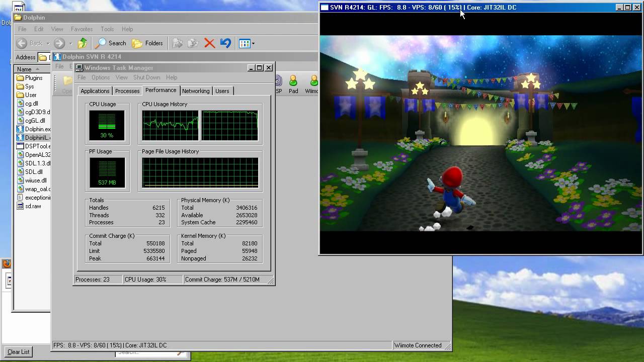Sort files by the Name column header
The height and width of the screenshot is (362, 644).
32,69
